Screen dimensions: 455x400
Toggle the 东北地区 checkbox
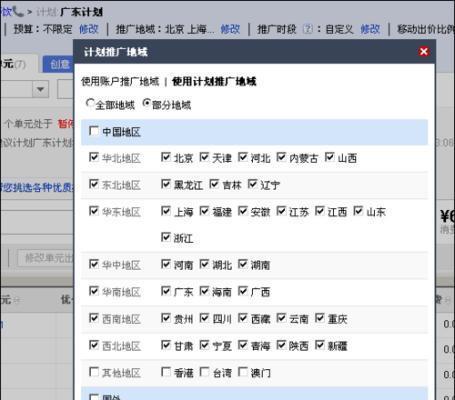(x=94, y=184)
